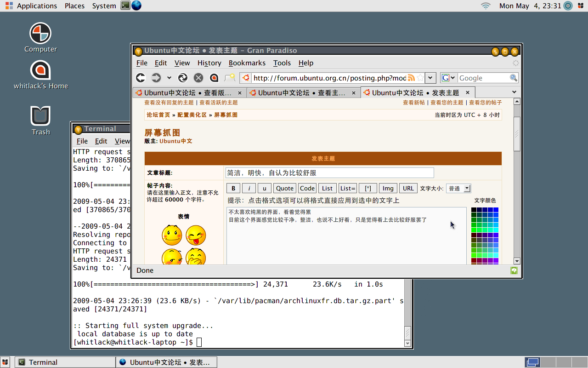Open the 查看新帖 link

414,103
